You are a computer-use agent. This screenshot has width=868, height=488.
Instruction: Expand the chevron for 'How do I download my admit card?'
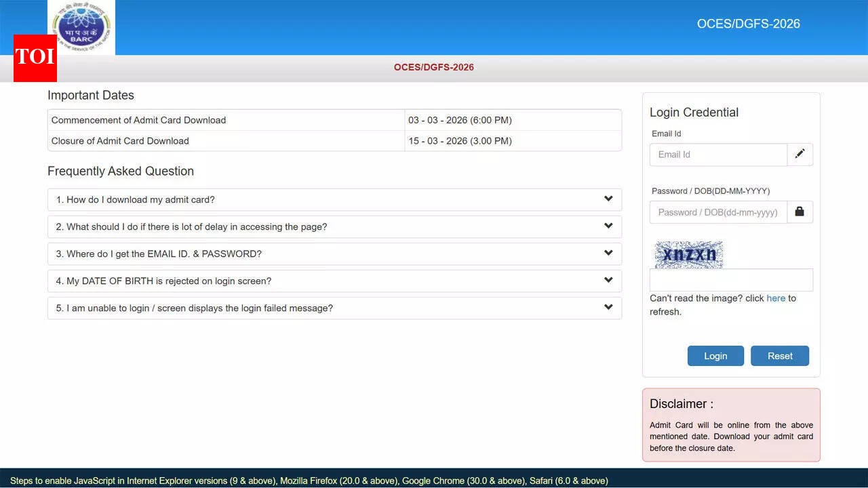click(x=608, y=199)
